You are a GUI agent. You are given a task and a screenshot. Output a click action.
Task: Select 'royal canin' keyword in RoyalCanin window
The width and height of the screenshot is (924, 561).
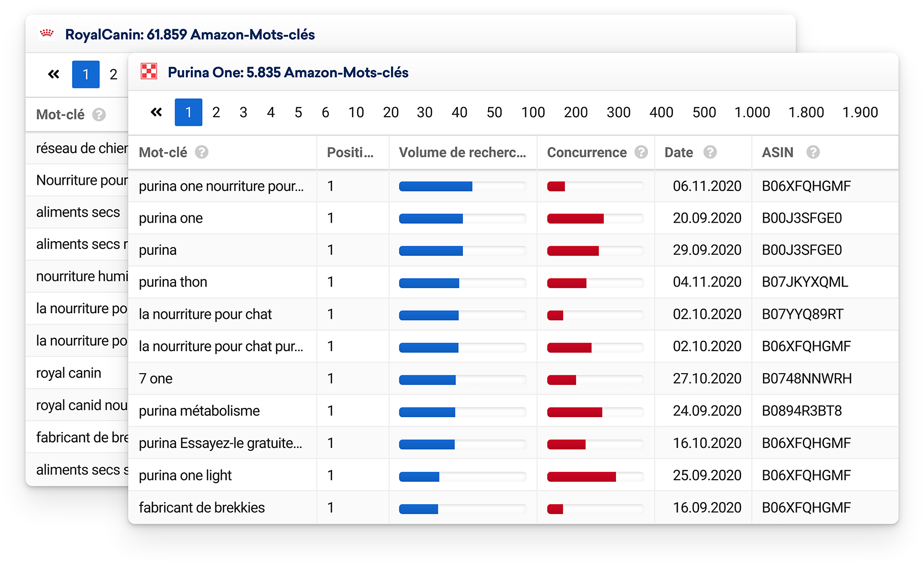coord(69,373)
